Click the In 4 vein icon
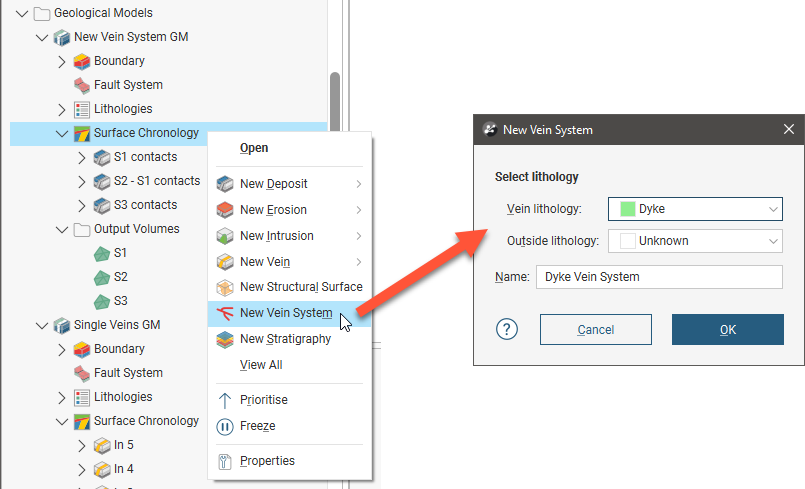 pyautogui.click(x=102, y=469)
